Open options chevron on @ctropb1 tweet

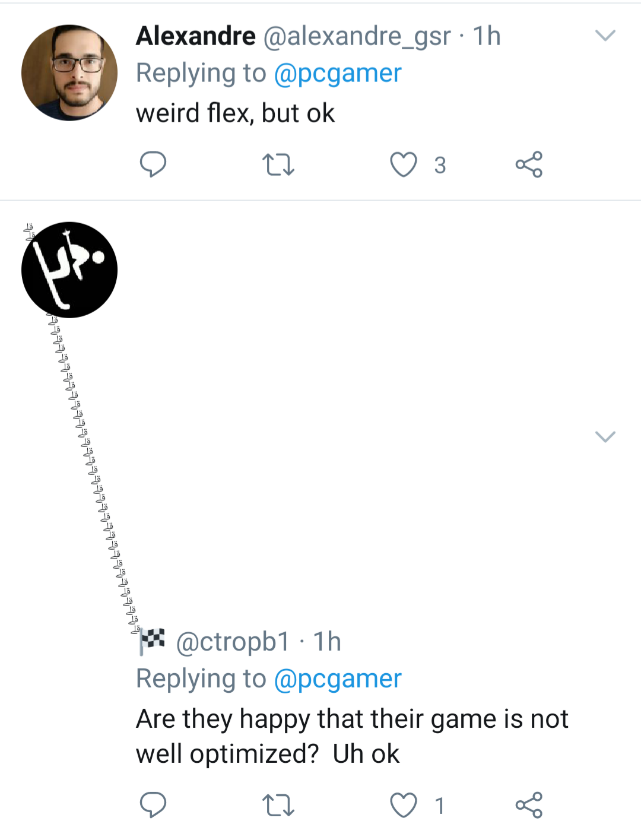605,437
